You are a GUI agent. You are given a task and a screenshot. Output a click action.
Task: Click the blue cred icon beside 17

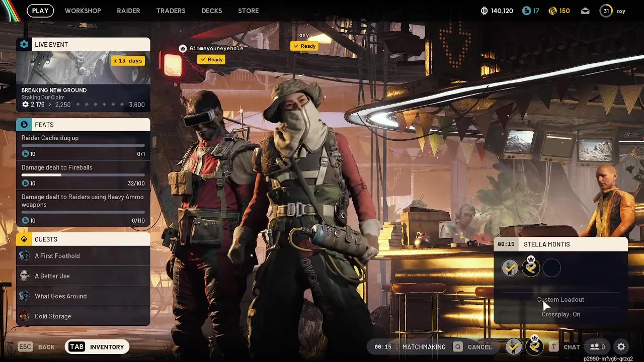point(526,11)
